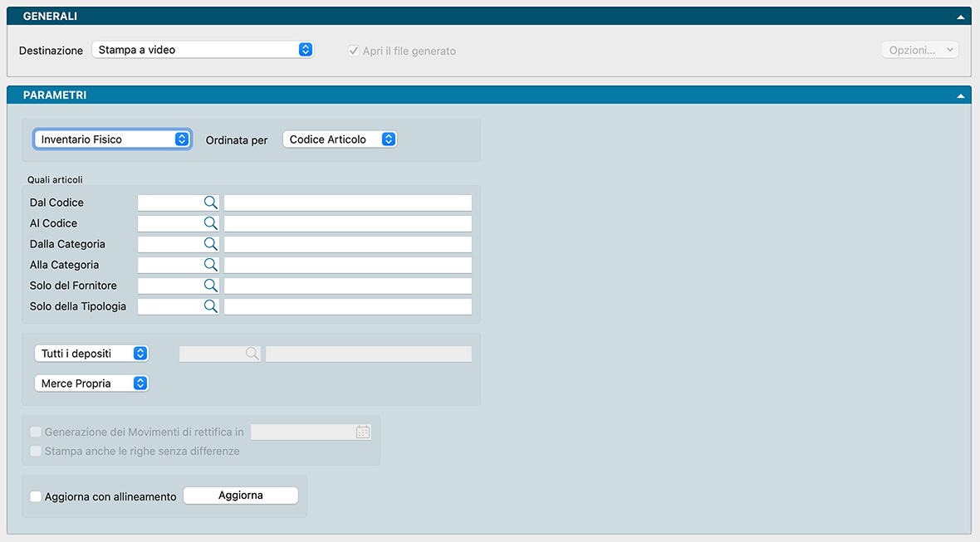The height and width of the screenshot is (542, 980).
Task: Open Dalla Categoria search lookup icon
Action: 210,244
